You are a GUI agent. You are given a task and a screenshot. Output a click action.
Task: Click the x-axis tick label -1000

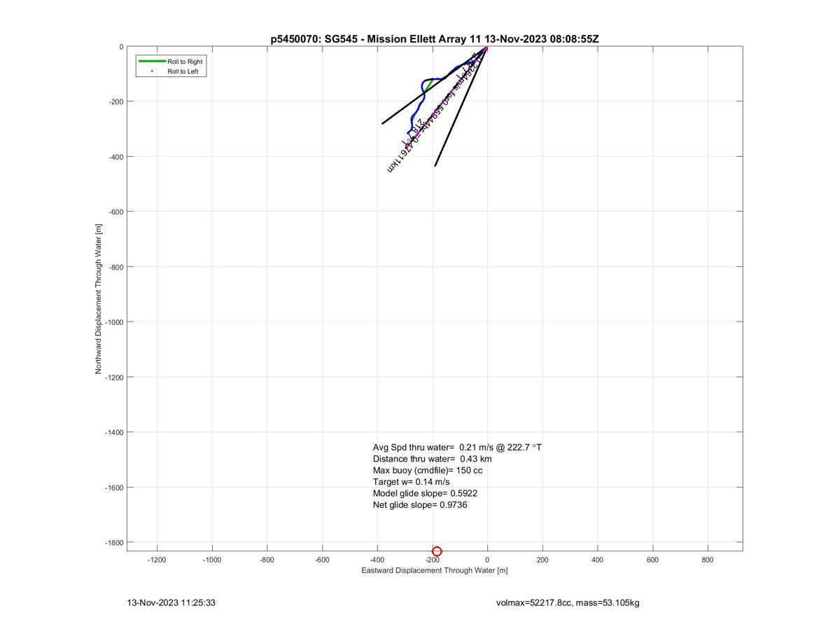pos(212,560)
